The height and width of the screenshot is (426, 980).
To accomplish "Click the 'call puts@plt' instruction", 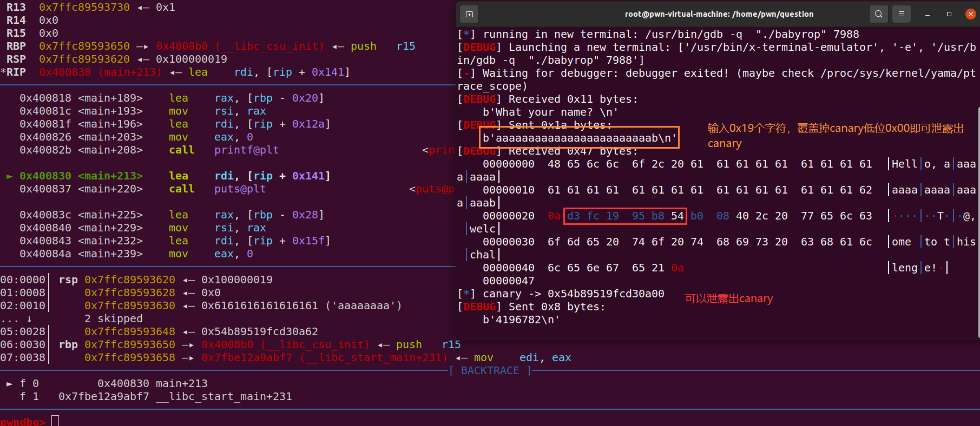I will coord(218,189).
